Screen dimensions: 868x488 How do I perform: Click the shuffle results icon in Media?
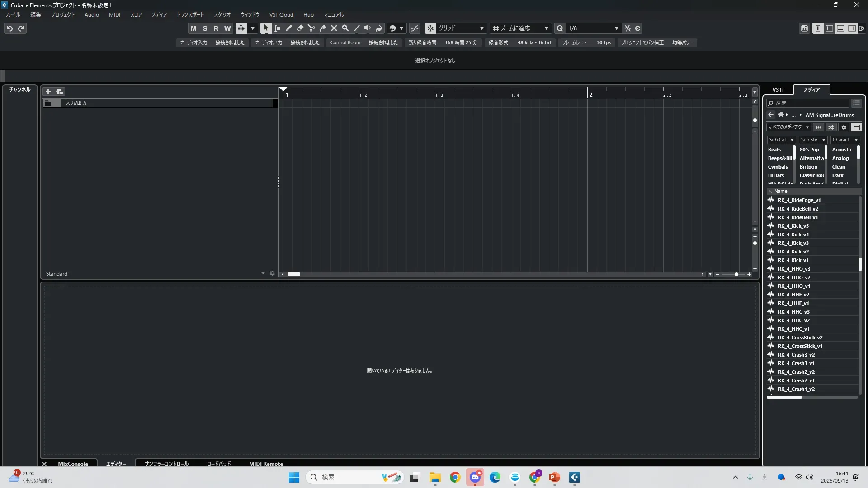point(831,127)
